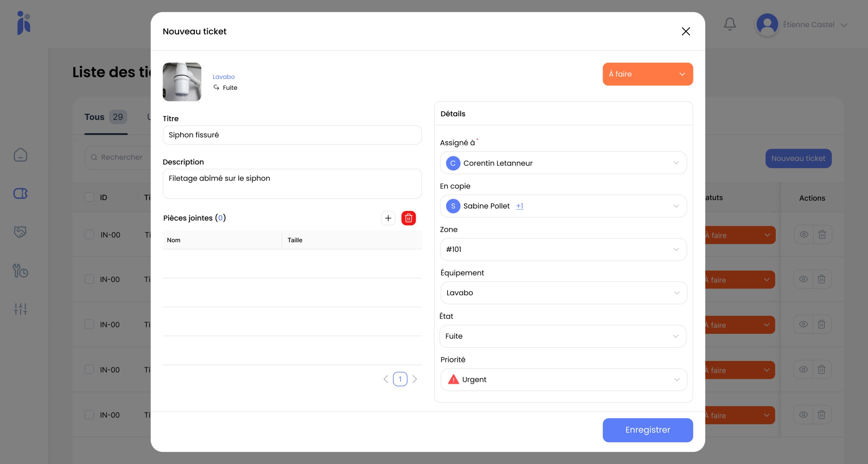Click into the Titre input field

coord(292,135)
